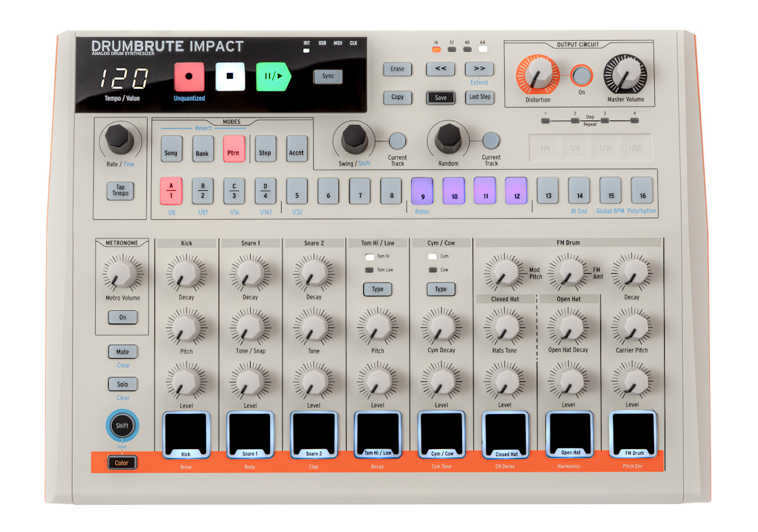Start playback with green Play/Pause button

coord(273,77)
